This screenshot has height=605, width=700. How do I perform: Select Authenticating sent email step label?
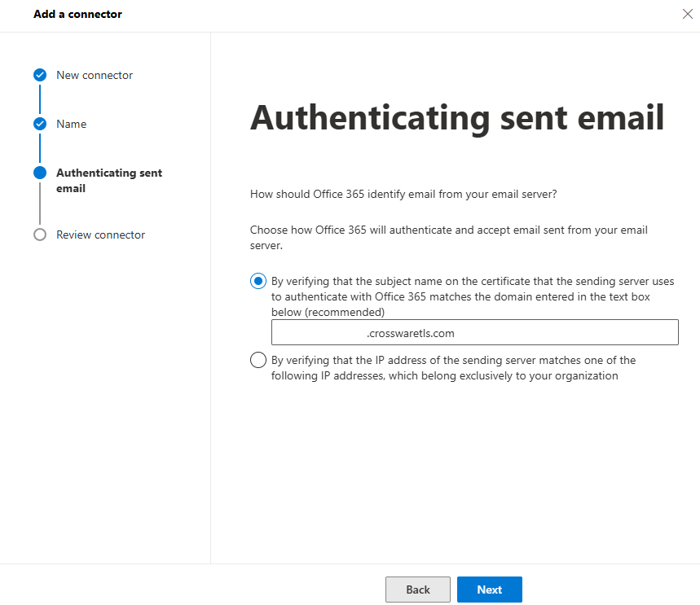[108, 180]
